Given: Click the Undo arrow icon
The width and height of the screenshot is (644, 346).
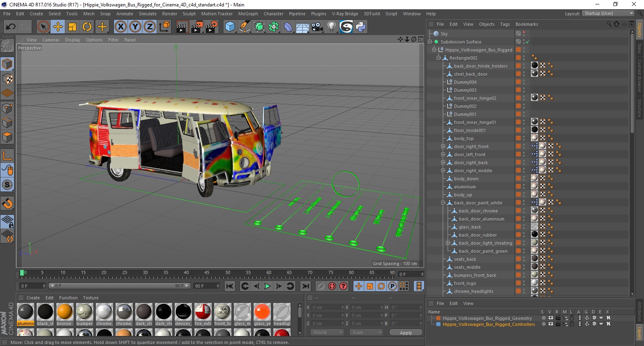Looking at the screenshot, I should click(11, 27).
